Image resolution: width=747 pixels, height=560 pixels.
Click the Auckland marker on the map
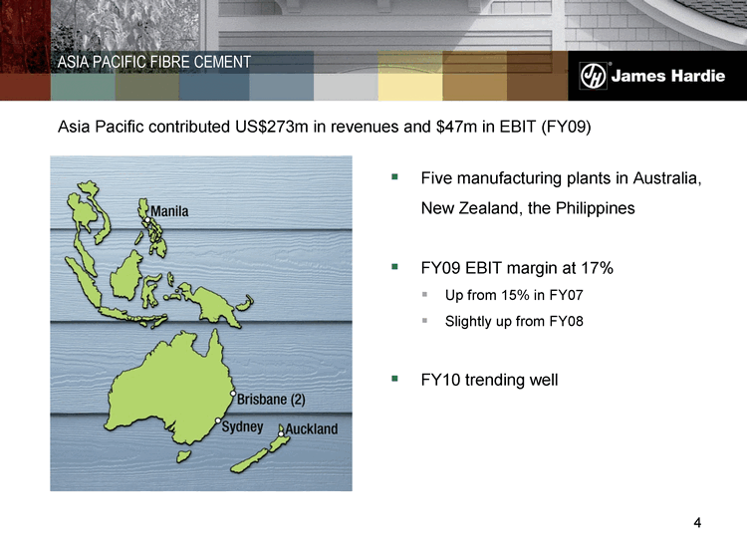tap(280, 431)
